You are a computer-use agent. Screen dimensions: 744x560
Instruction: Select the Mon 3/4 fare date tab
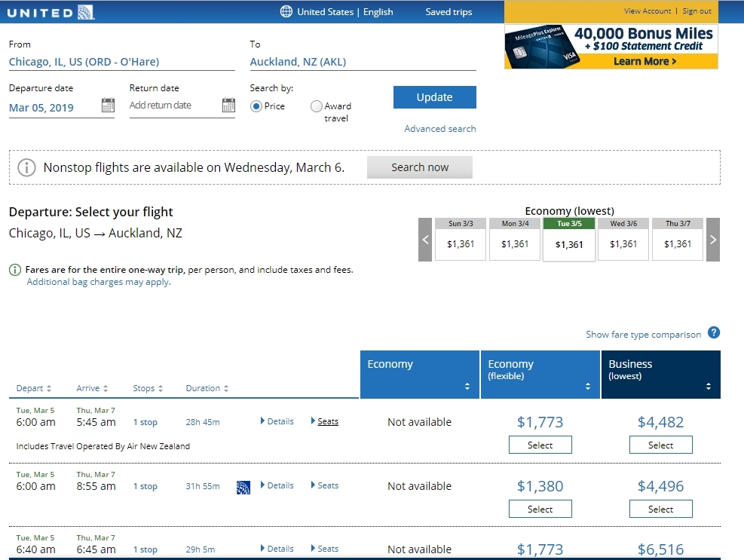pyautogui.click(x=515, y=239)
